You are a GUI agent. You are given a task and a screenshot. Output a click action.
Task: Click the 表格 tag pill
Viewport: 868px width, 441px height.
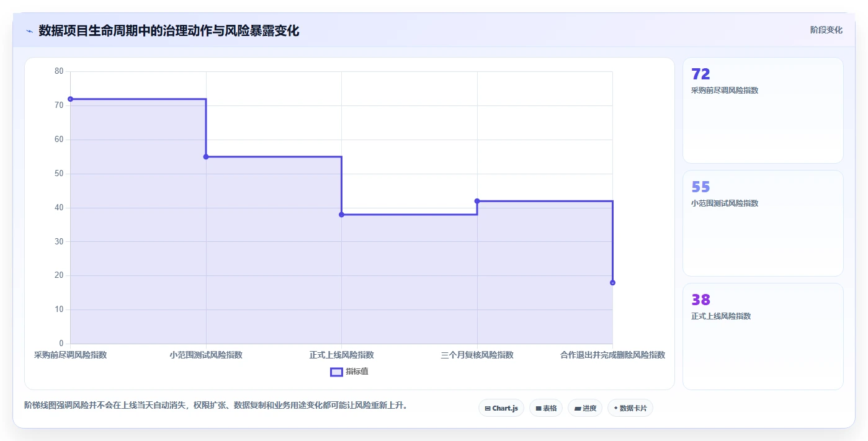pos(546,408)
